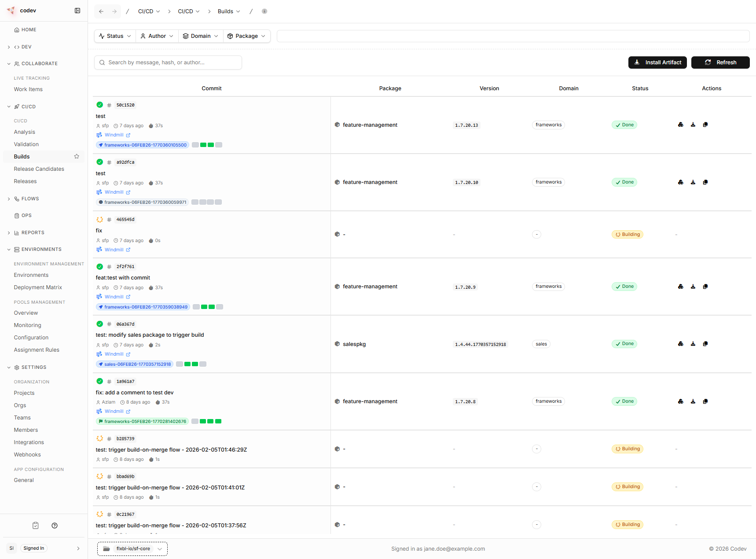
Task: Download the artifact for commit 50c1520
Action: pos(693,125)
